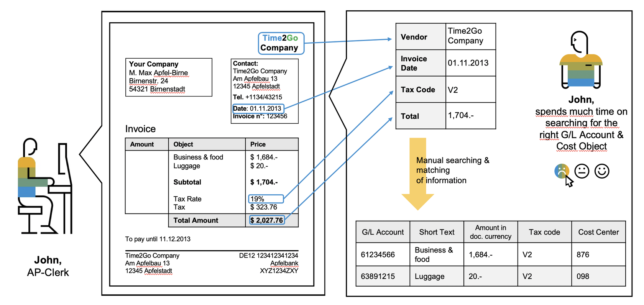Click cost center 876 cell

[x=599, y=254]
